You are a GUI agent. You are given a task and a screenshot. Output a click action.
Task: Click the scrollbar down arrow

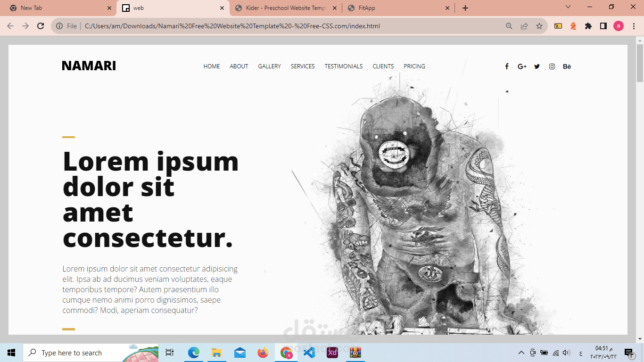(x=640, y=338)
